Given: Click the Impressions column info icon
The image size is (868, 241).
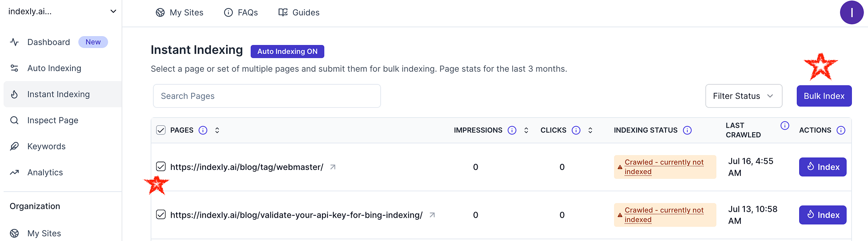Looking at the screenshot, I should pos(511,130).
